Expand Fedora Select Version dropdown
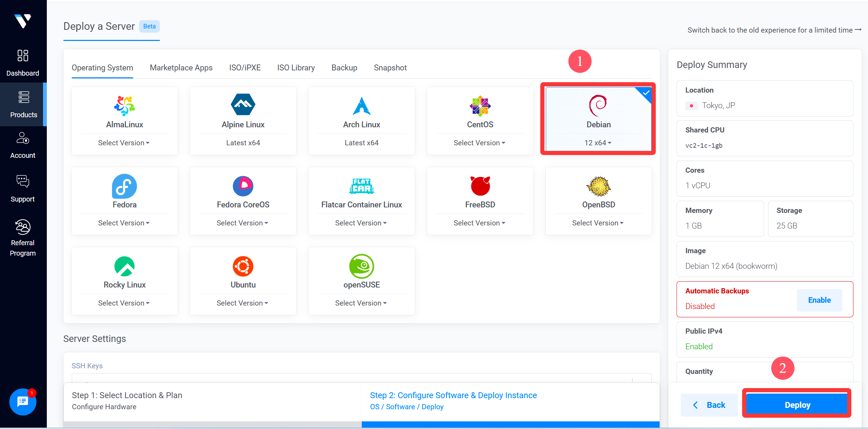Image resolution: width=868 pixels, height=429 pixels. click(124, 223)
